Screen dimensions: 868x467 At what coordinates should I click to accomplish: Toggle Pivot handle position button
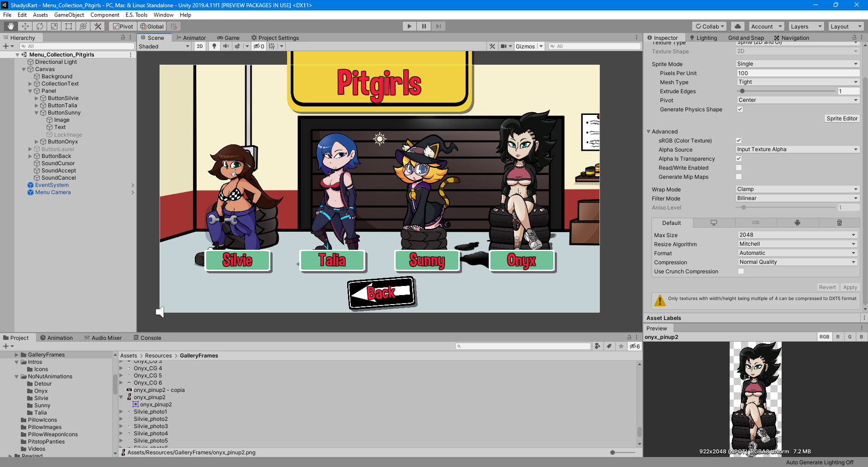click(x=123, y=26)
